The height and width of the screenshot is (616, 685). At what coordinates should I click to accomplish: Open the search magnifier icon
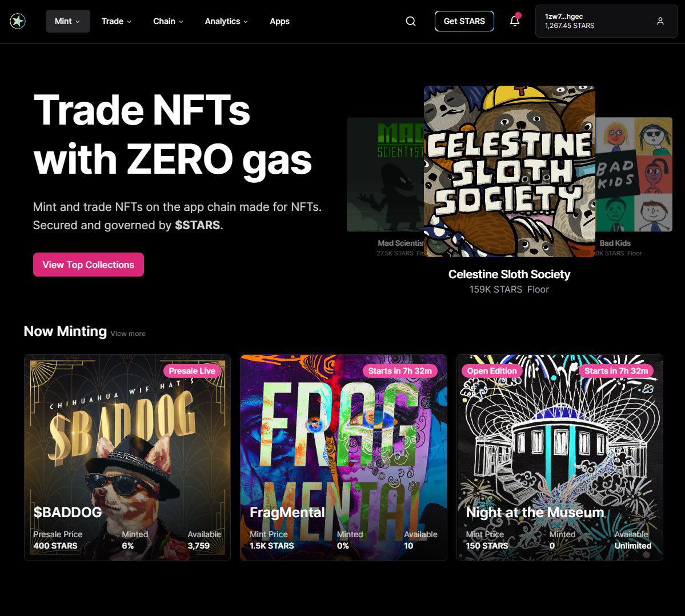coord(411,21)
